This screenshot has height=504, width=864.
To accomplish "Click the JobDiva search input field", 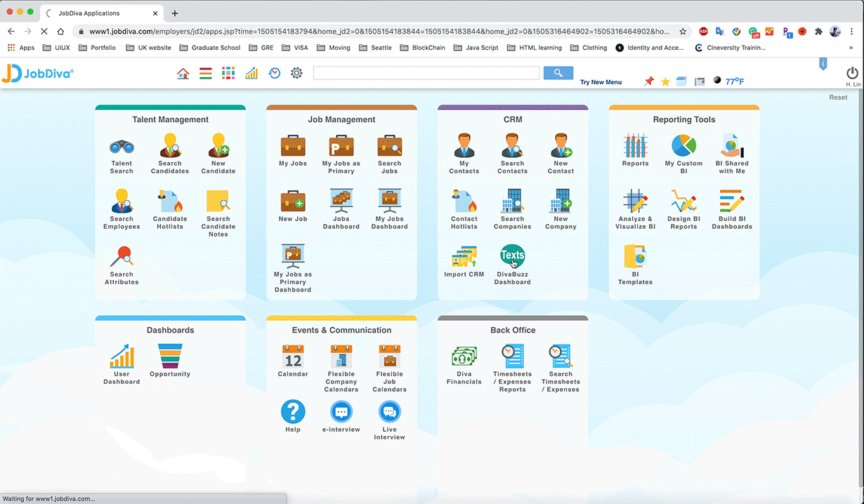I will 426,73.
